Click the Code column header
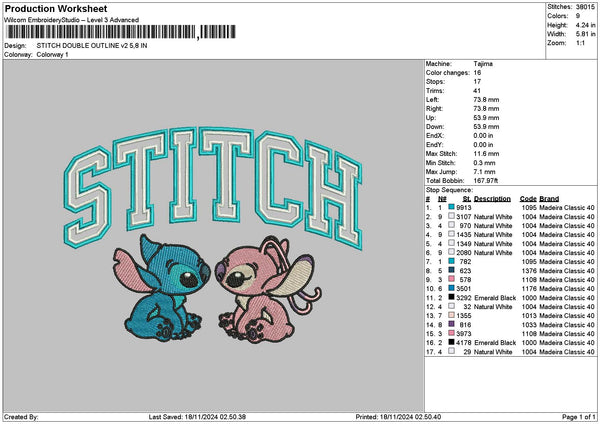This screenshot has width=600, height=424. (528, 198)
